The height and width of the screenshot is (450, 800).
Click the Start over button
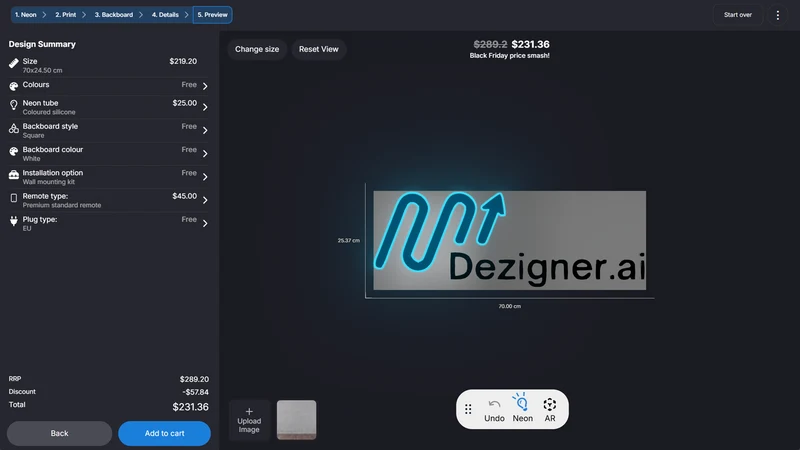738,15
